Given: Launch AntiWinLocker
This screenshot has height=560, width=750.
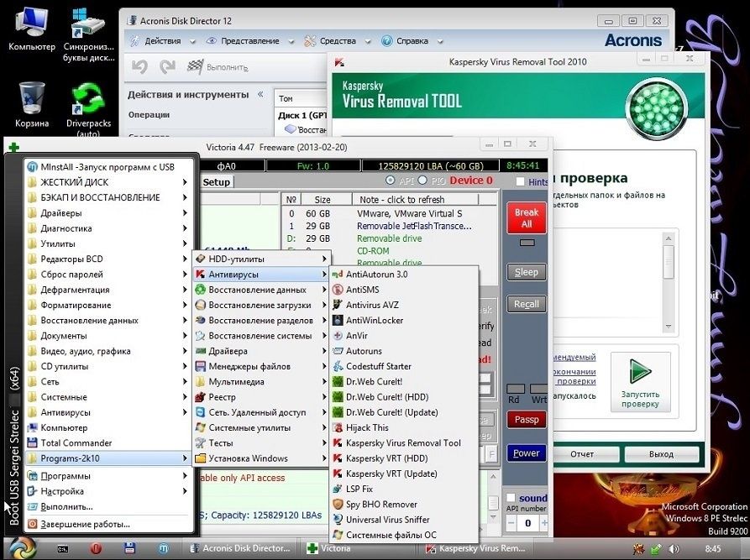Looking at the screenshot, I should (404, 321).
